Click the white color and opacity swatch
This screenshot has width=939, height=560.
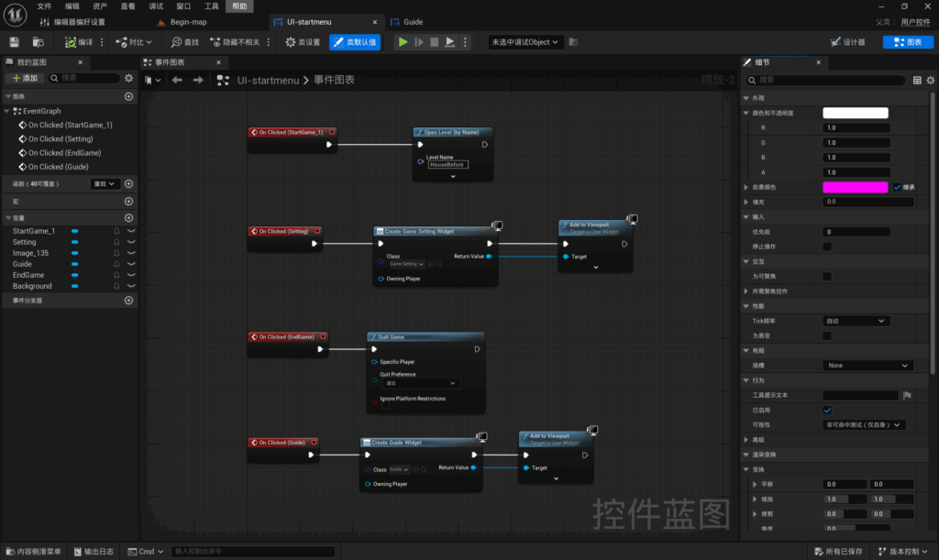(x=856, y=113)
